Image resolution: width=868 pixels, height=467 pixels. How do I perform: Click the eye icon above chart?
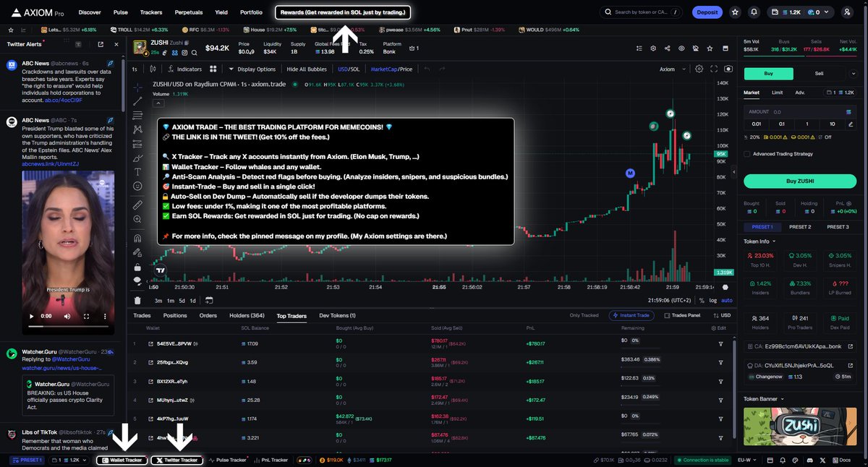coord(681,48)
